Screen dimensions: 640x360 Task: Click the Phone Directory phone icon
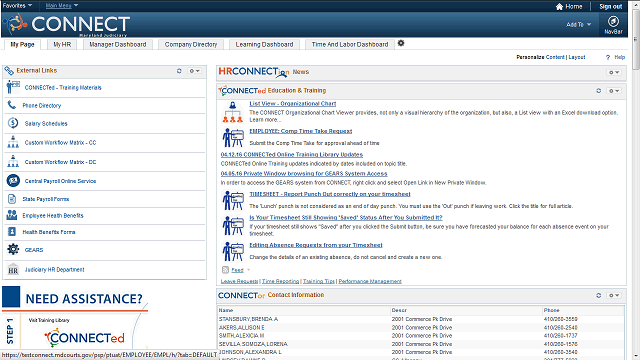click(12, 105)
